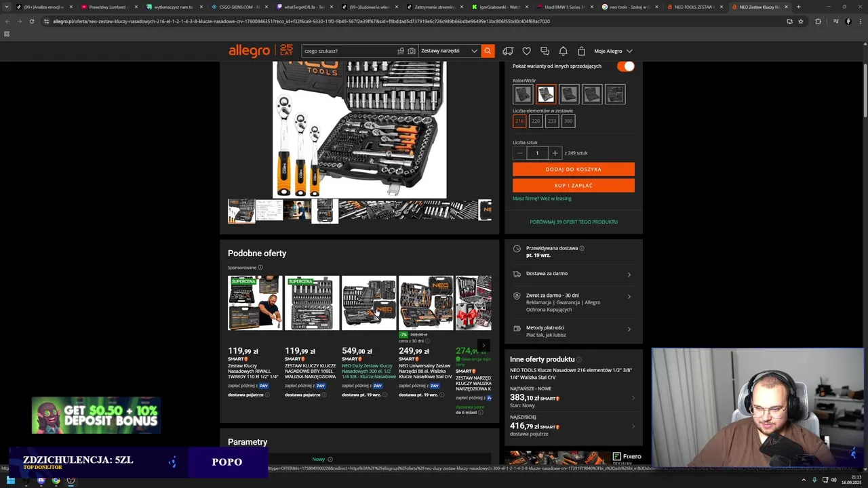Image resolution: width=868 pixels, height=488 pixels.
Task: Select first Kolor/Wzór variant swatch
Action: [x=523, y=94]
